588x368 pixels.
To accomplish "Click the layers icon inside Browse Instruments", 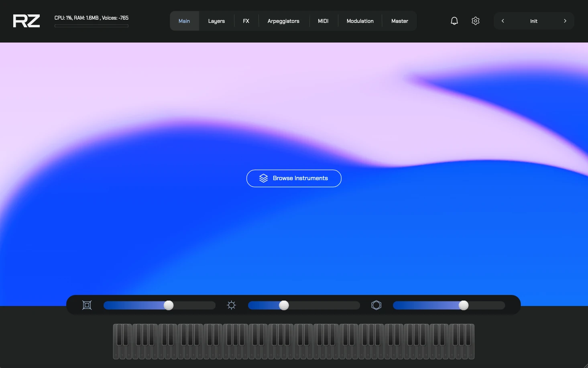I will coord(263,178).
